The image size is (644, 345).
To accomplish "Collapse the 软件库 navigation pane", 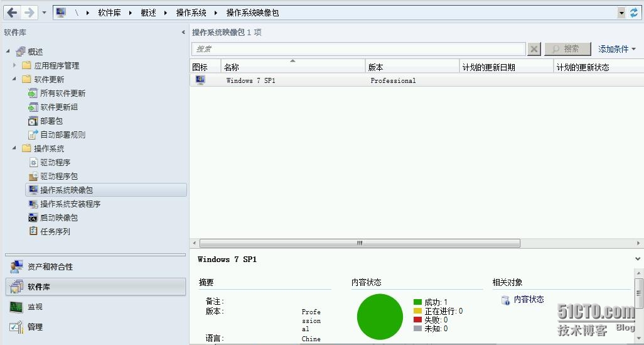I will [183, 32].
